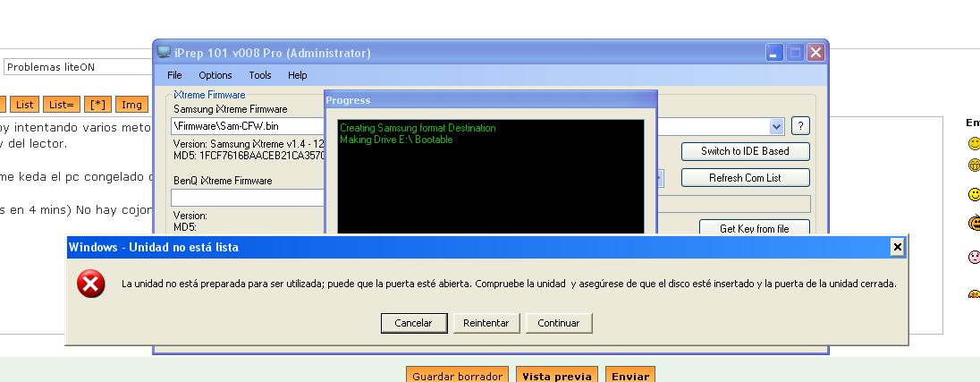Image resolution: width=980 pixels, height=382 pixels.
Task: Click Cancelar in the Windows error dialog
Action: (414, 323)
